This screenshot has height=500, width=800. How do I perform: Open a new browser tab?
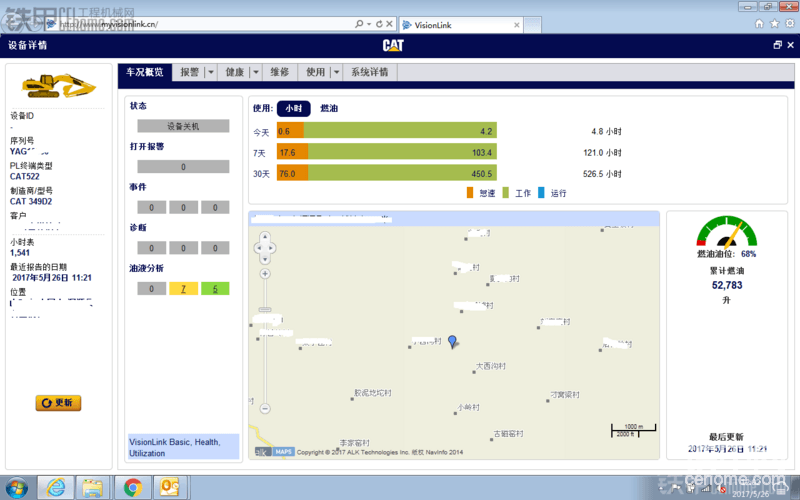tap(532, 25)
